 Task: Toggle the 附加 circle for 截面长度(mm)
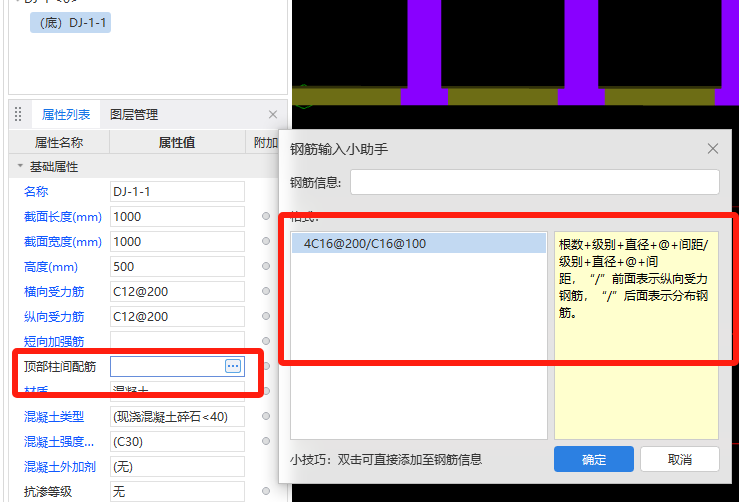click(x=266, y=216)
